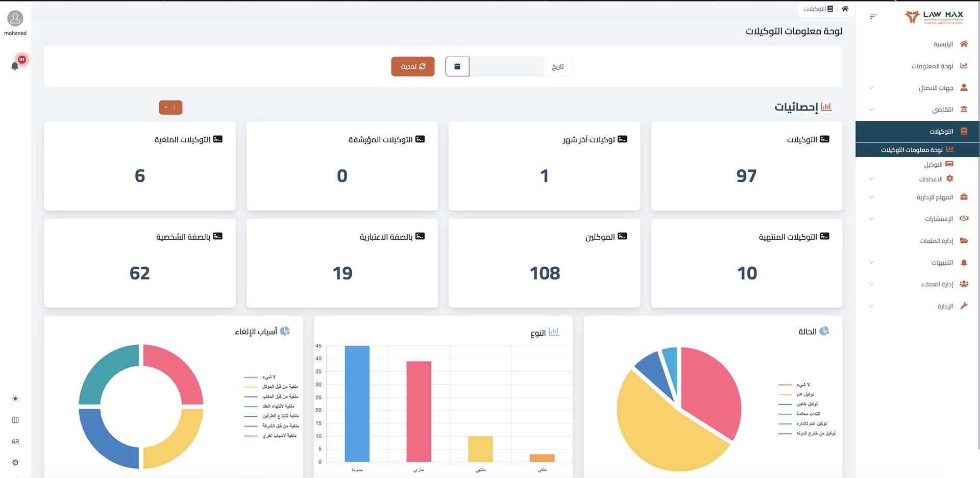
Task: Click the notifications bell with 91 badge
Action: (15, 65)
